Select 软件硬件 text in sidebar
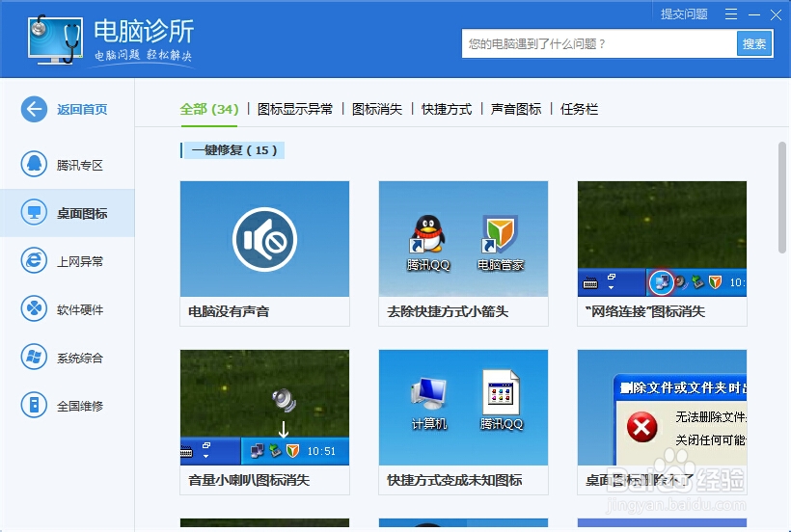791x532 pixels. click(80, 309)
